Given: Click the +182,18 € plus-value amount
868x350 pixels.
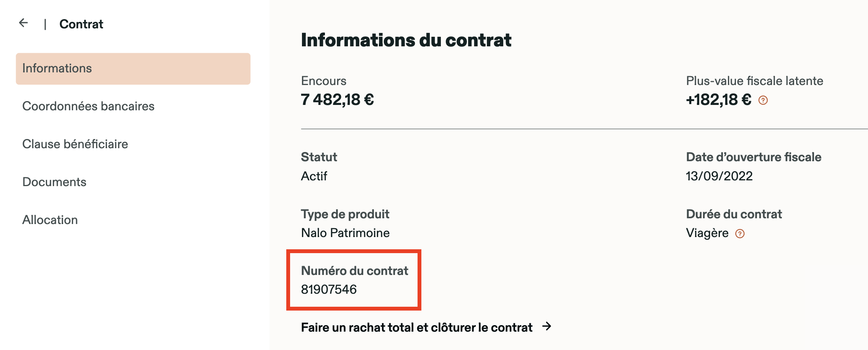Looking at the screenshot, I should (718, 100).
